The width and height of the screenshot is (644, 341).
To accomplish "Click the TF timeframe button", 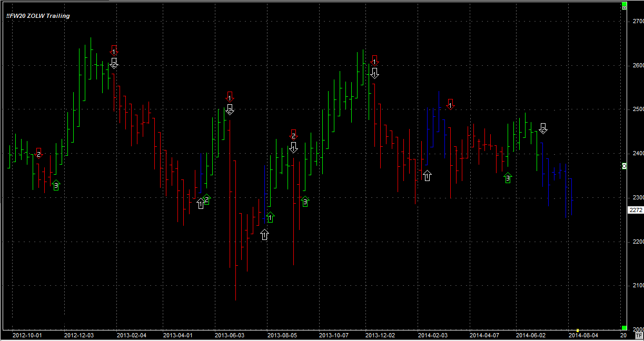I will pyautogui.click(x=639, y=335).
